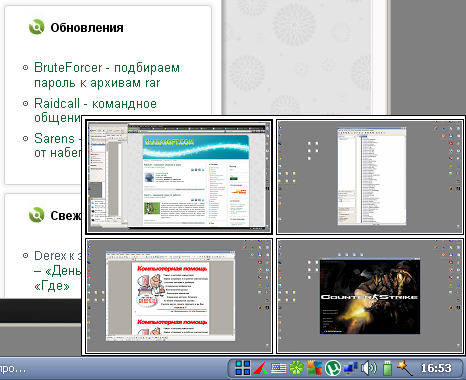The height and width of the screenshot is (380, 466).
Task: Open the uTorrent tray icon
Action: [333, 368]
